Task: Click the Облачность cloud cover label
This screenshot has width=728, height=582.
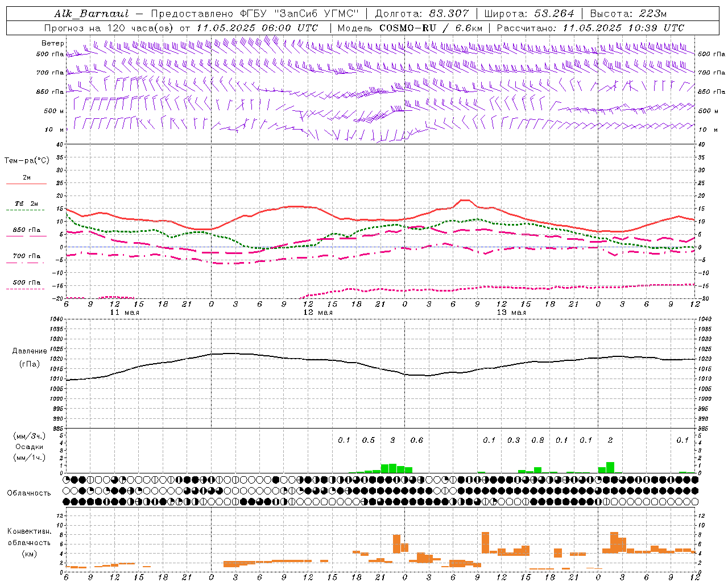Action: coord(29,493)
